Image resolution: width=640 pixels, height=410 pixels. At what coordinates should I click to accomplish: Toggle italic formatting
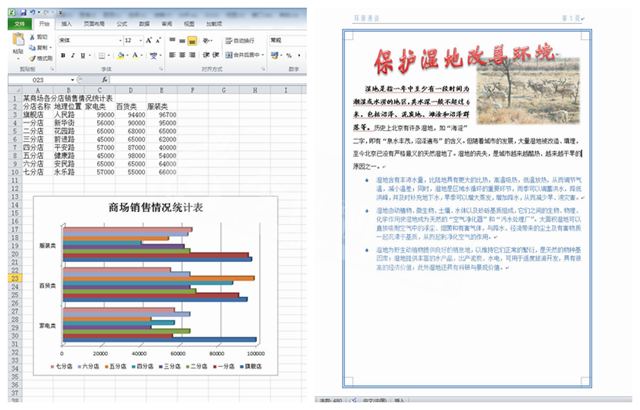73,57
